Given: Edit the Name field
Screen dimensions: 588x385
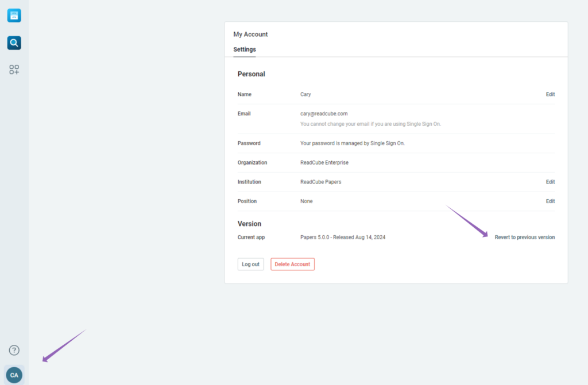Looking at the screenshot, I should pyautogui.click(x=550, y=94).
